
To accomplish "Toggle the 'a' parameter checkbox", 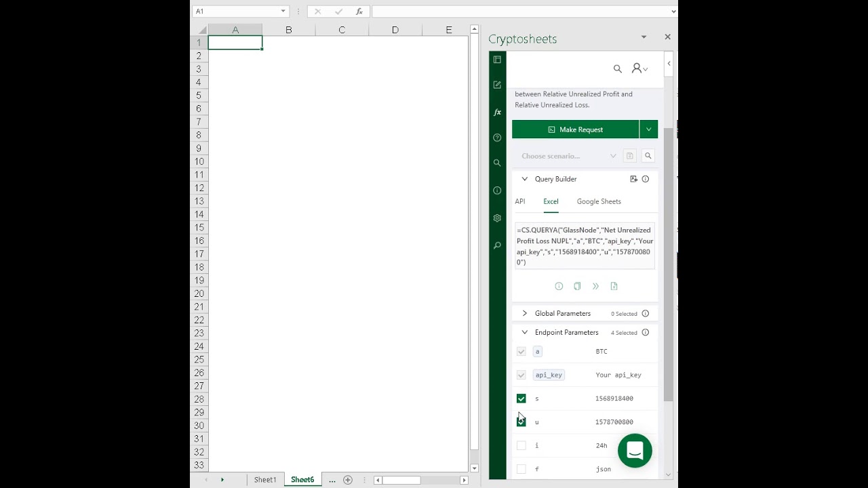I will (521, 352).
